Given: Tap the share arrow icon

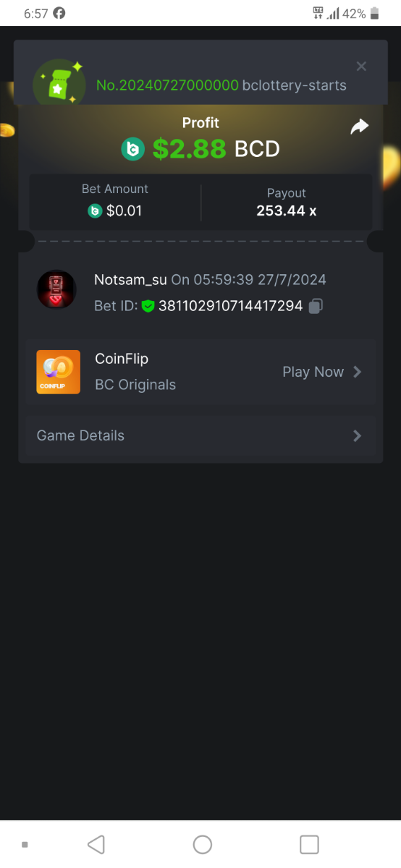Looking at the screenshot, I should pyautogui.click(x=360, y=127).
